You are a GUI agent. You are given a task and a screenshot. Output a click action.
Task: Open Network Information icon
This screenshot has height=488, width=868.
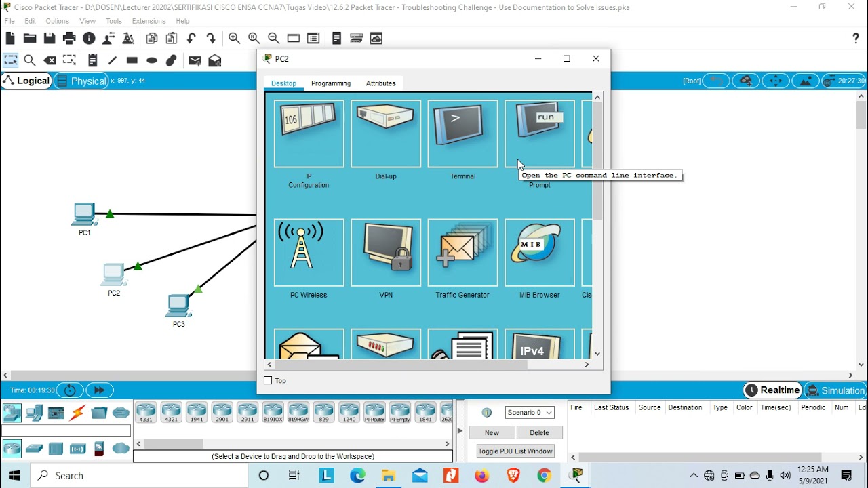pyautogui.click(x=89, y=39)
